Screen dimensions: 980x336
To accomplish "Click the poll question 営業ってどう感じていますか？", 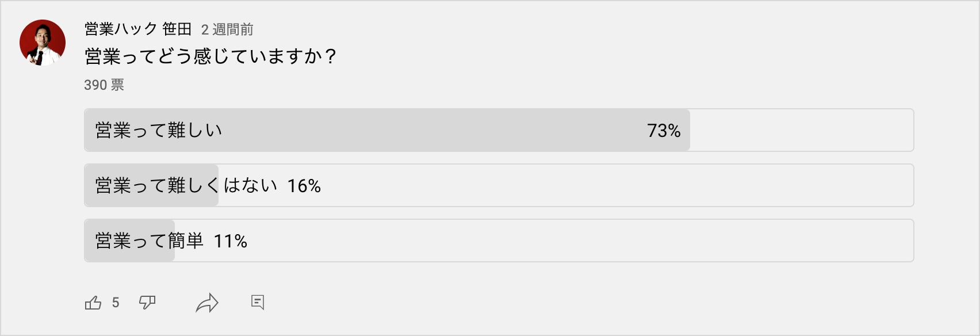I will (210, 56).
